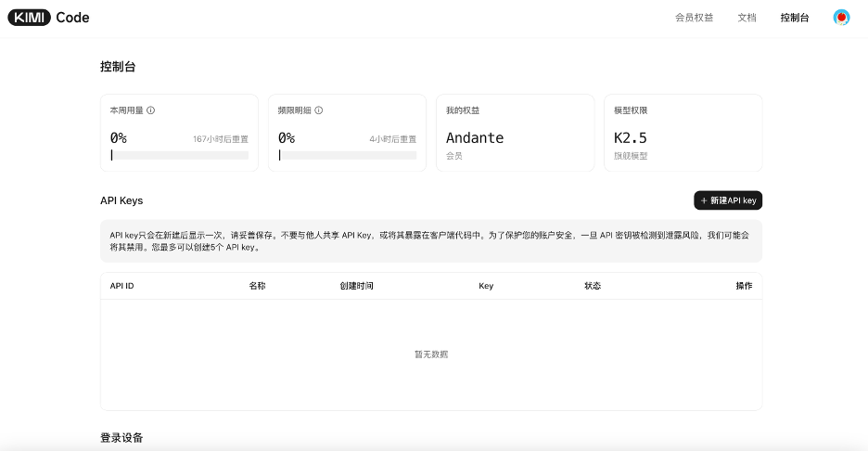The width and height of the screenshot is (868, 451).
Task: Go to 控制台 nav item
Action: [795, 18]
